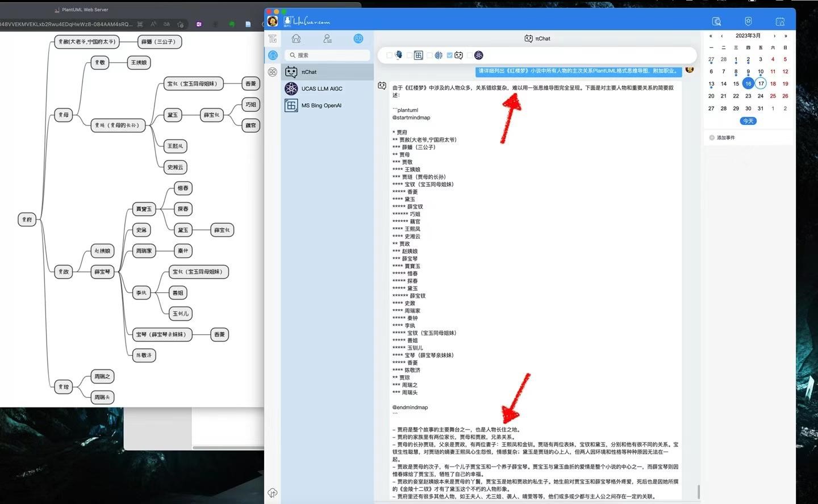Click the 陈敬济 node in mindmap
The image size is (818, 504).
click(144, 355)
